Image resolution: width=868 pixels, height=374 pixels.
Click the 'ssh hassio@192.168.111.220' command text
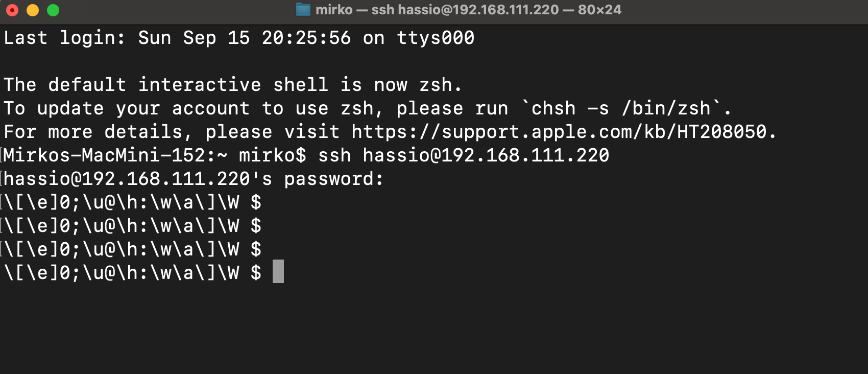point(464,155)
